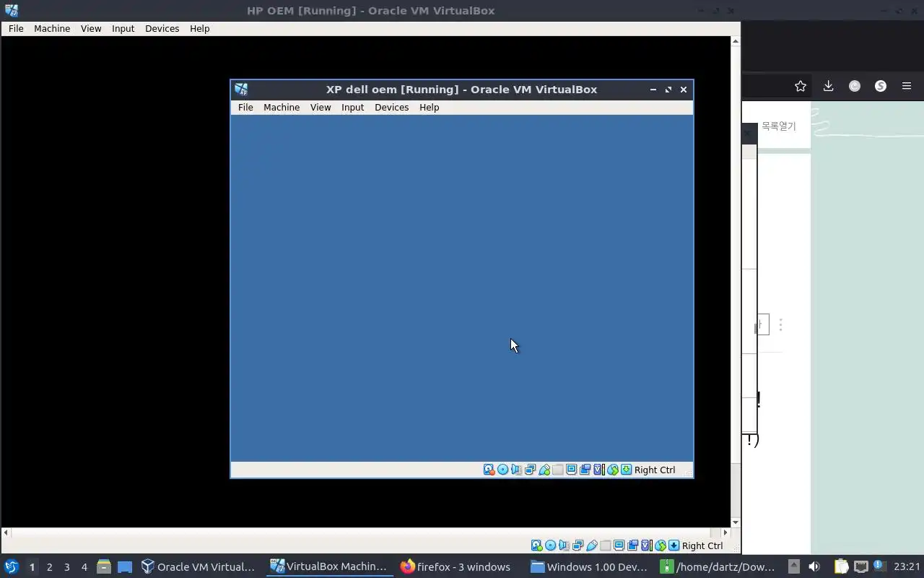
Task: Click CPU virtualization icon in HP OEM status bar
Action: (646, 545)
